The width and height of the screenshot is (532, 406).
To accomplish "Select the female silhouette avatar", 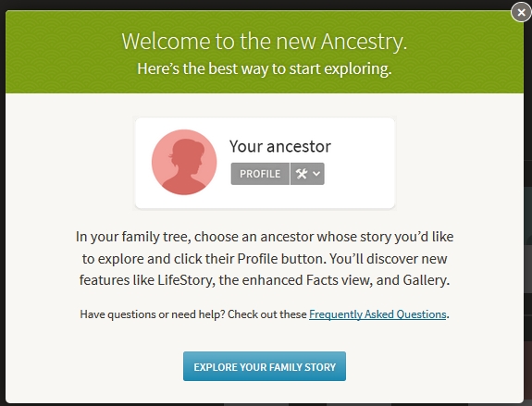I will coord(184,162).
